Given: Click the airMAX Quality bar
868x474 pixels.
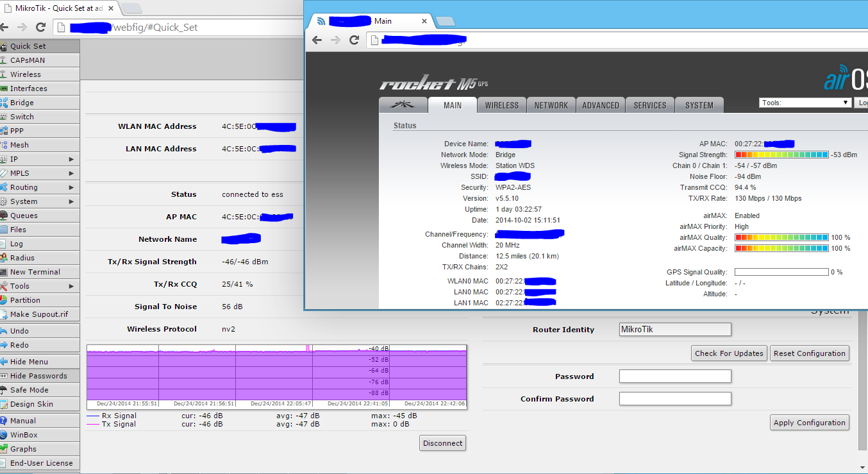Looking at the screenshot, I should tap(781, 237).
